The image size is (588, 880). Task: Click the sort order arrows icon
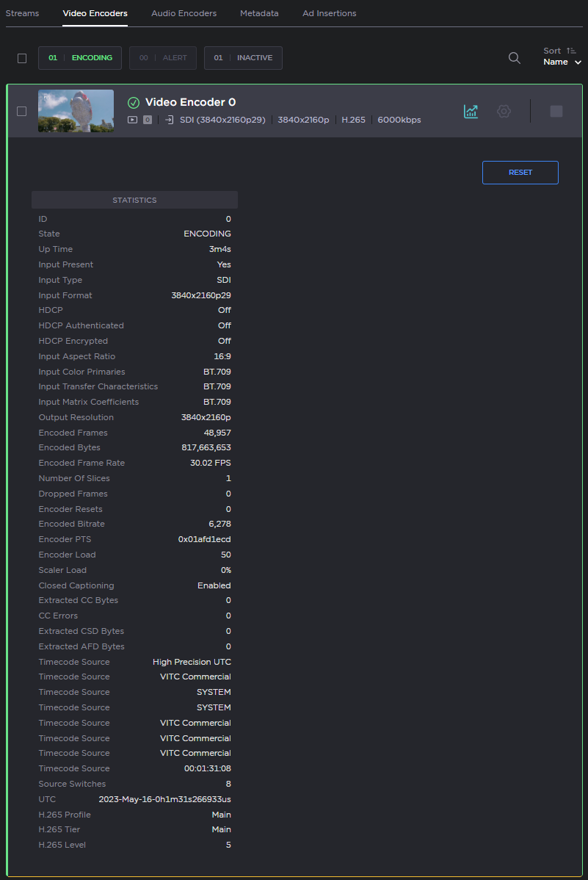coord(572,51)
